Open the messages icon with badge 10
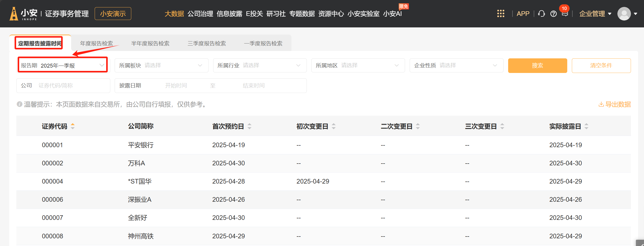Screen dimensions: 644x246 (565, 14)
